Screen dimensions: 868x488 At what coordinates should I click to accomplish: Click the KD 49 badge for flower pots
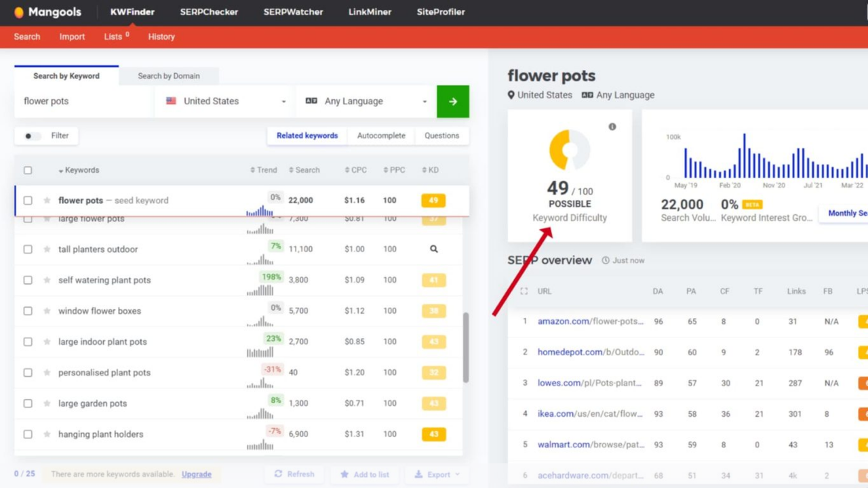pos(433,201)
